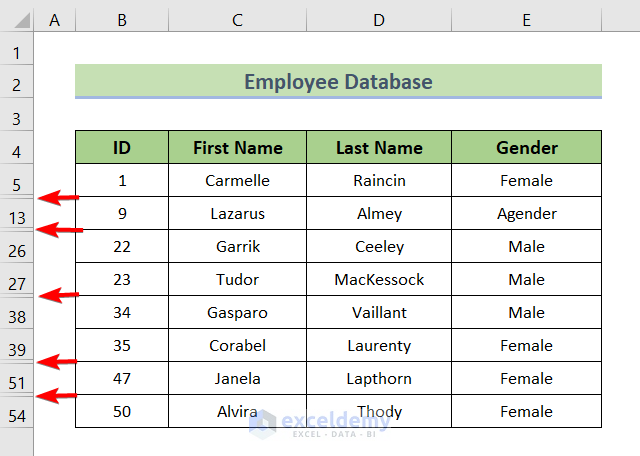Click the Last Name header cell
Screen dimensions: 640x456
point(379,148)
